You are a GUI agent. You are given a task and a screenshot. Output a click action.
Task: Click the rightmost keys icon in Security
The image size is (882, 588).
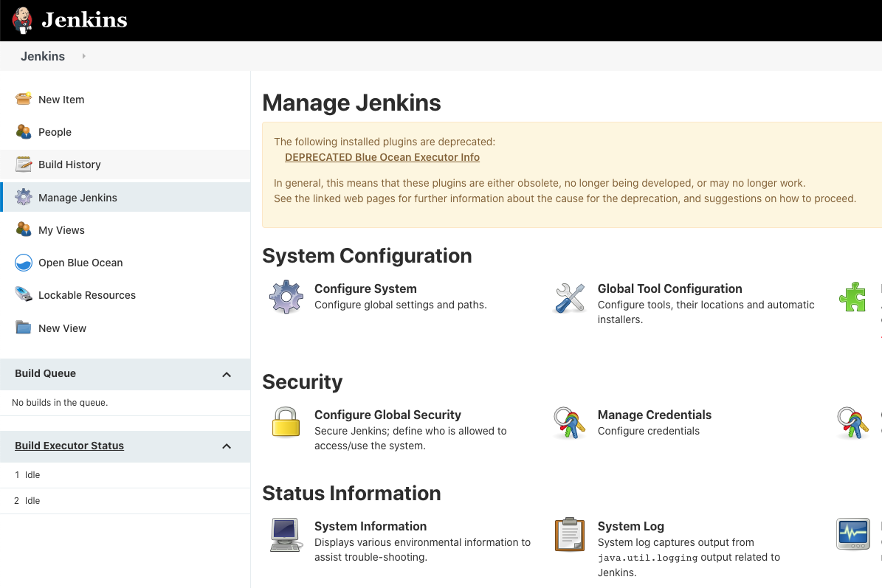pyautogui.click(x=852, y=423)
